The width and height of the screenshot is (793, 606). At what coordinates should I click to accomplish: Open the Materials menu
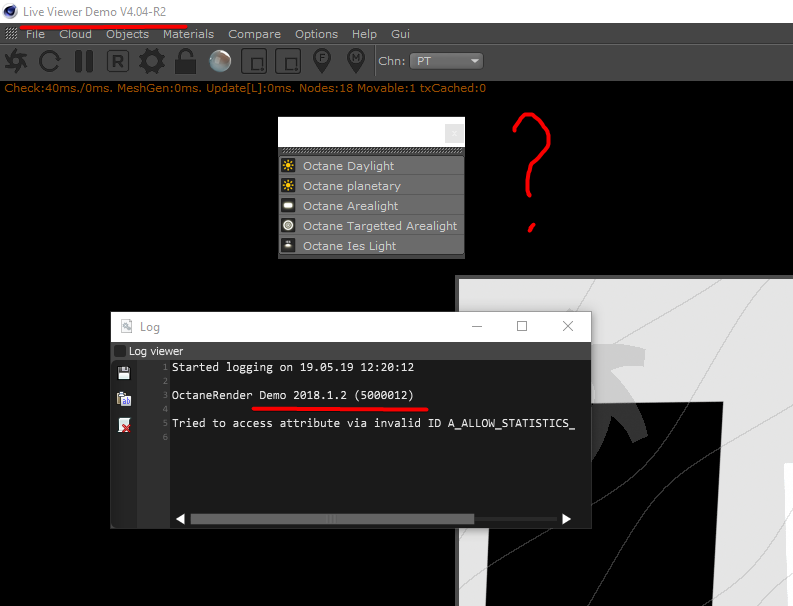(x=188, y=34)
